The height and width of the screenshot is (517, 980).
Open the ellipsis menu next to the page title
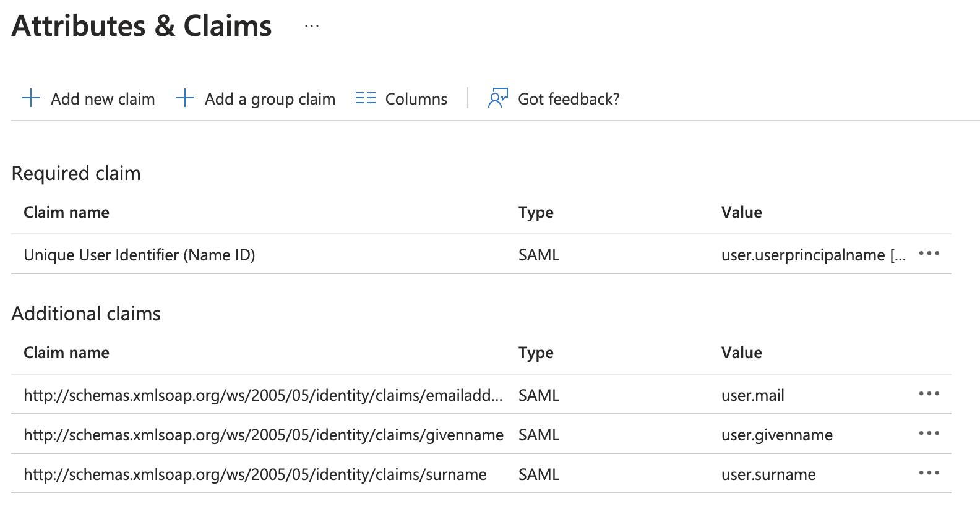[312, 26]
